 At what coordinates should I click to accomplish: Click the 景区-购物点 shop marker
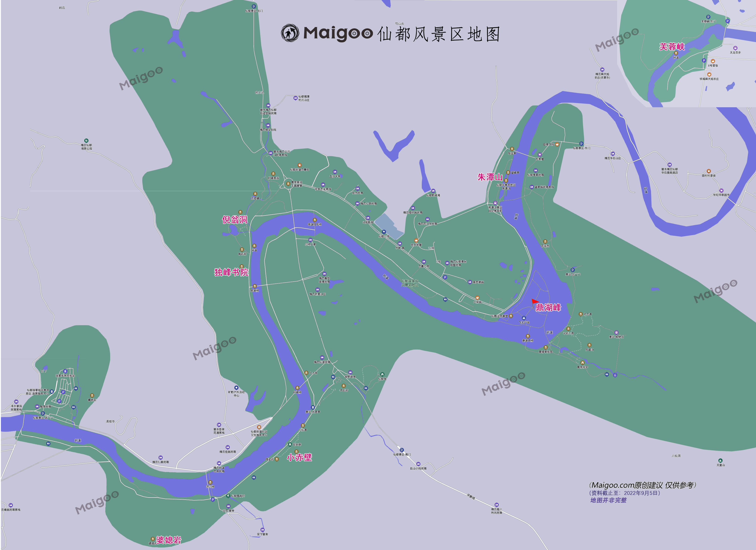pyautogui.click(x=616, y=333)
